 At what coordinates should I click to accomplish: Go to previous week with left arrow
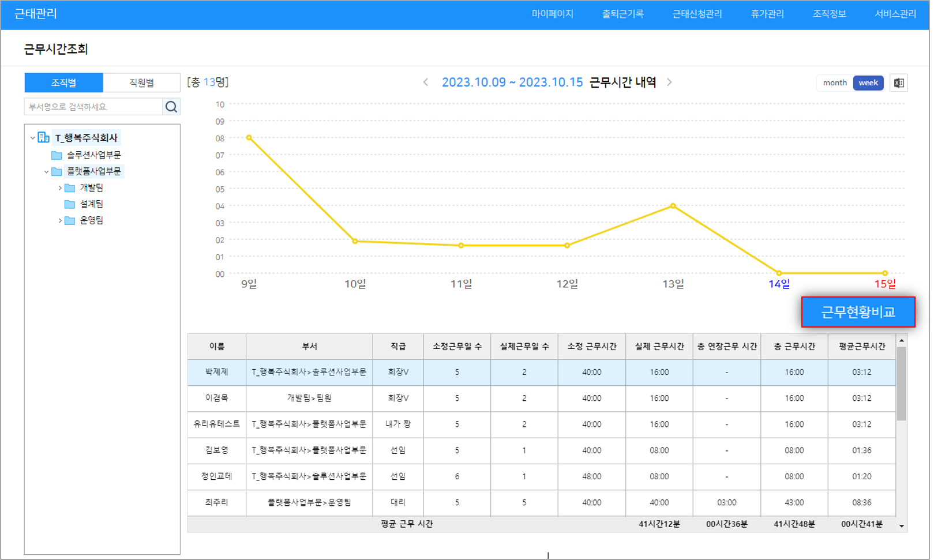[426, 82]
